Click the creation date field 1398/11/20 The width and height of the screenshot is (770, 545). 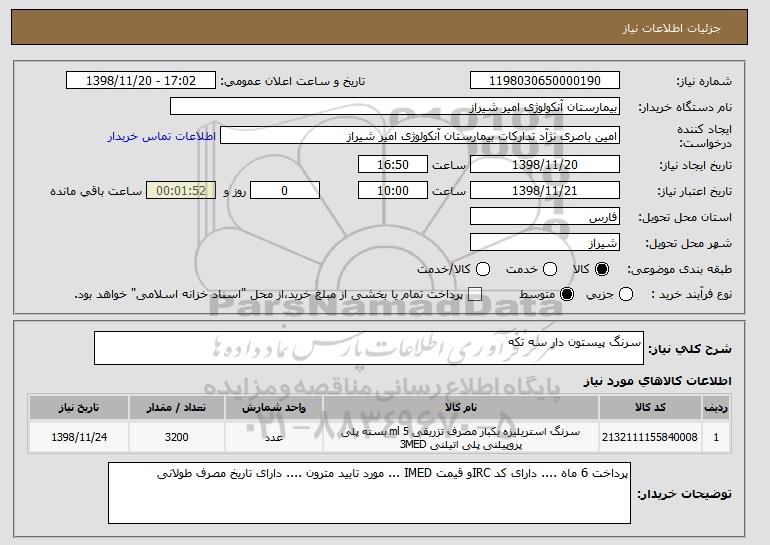(x=545, y=164)
